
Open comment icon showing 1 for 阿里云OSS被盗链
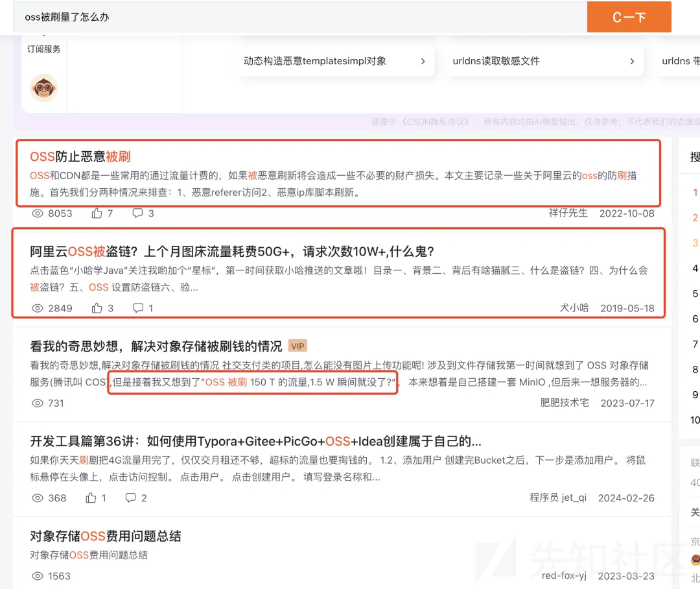pos(139,308)
